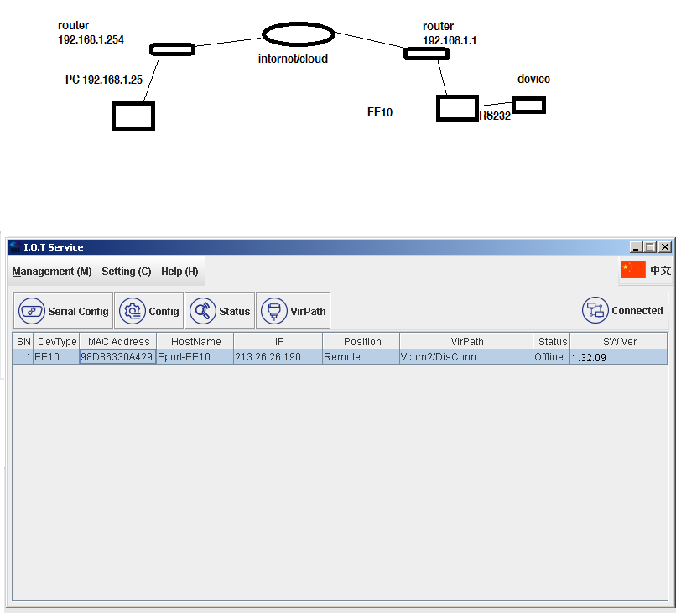Click the Status button label
676x616 pixels.
coord(234,312)
